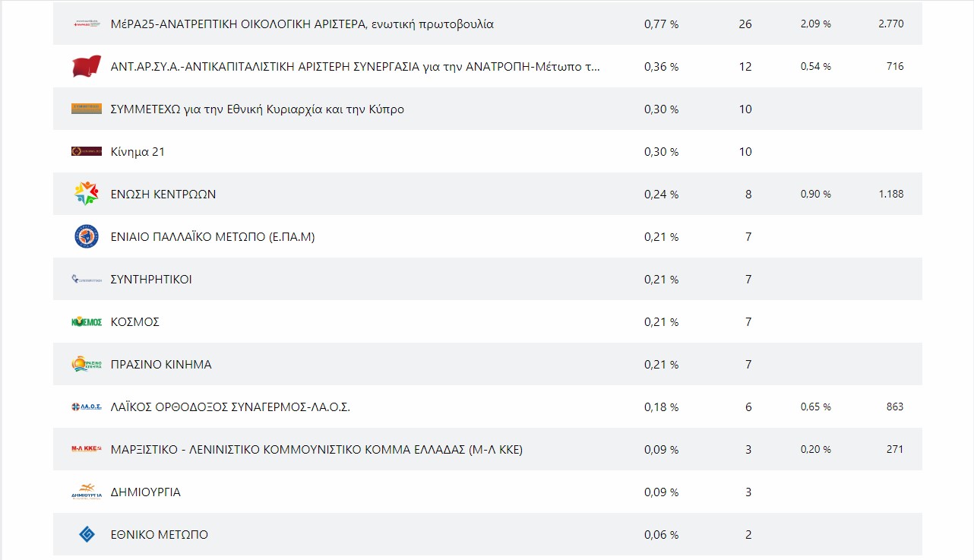Image resolution: width=974 pixels, height=560 pixels.
Task: Click the Κίνημα 21 logo
Action: pyautogui.click(x=87, y=151)
